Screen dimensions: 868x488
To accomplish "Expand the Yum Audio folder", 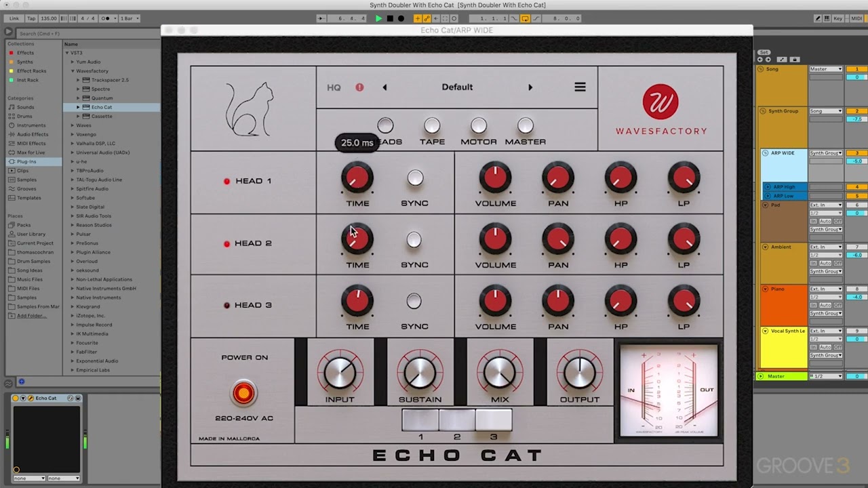I will 73,62.
